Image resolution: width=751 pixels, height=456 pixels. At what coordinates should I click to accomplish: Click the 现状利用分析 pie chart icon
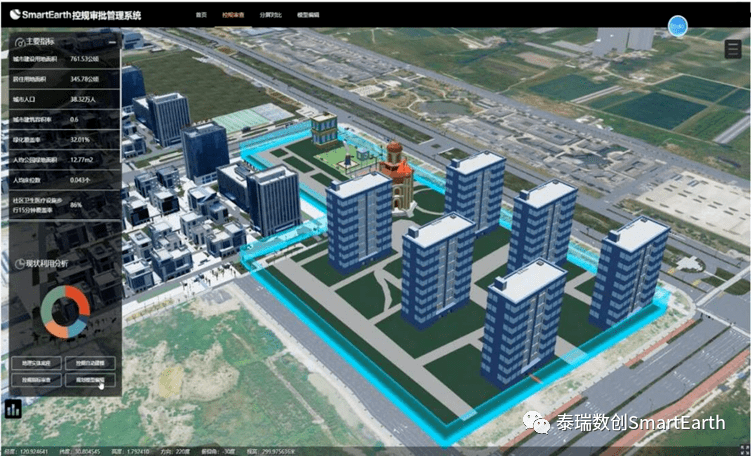click(20, 264)
